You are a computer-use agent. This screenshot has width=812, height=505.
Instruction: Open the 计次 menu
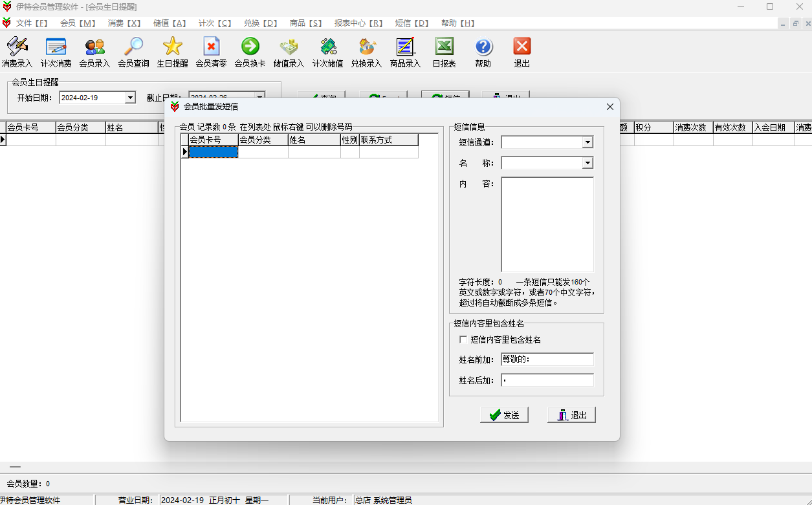[215, 23]
